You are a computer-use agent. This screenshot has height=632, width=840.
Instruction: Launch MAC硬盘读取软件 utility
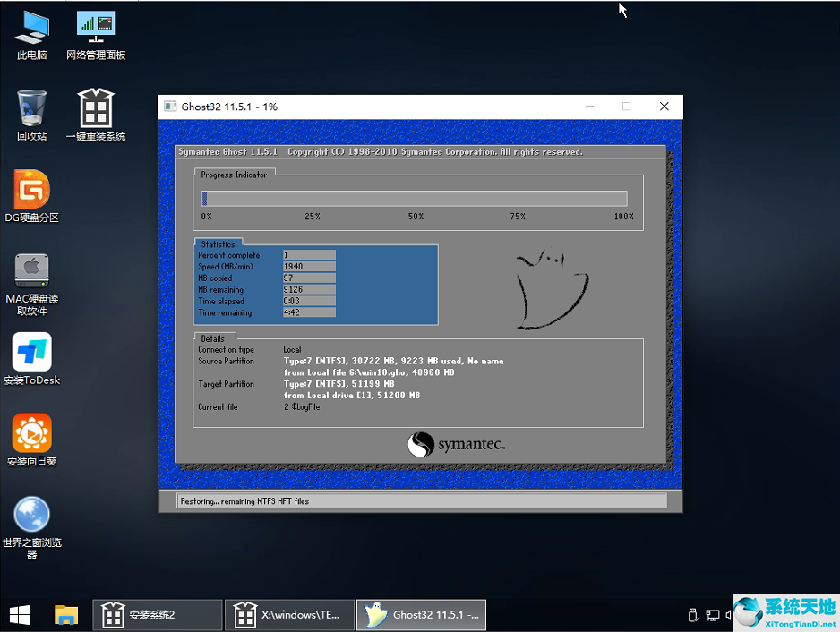pyautogui.click(x=31, y=269)
